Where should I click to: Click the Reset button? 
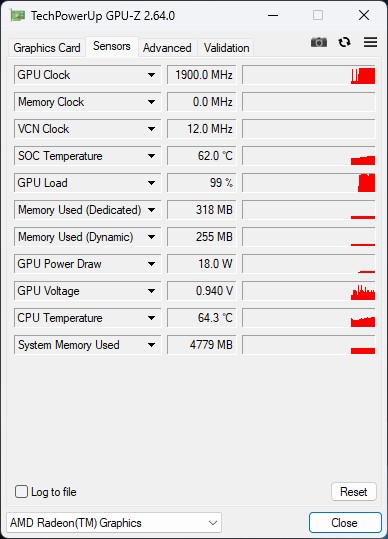354,492
